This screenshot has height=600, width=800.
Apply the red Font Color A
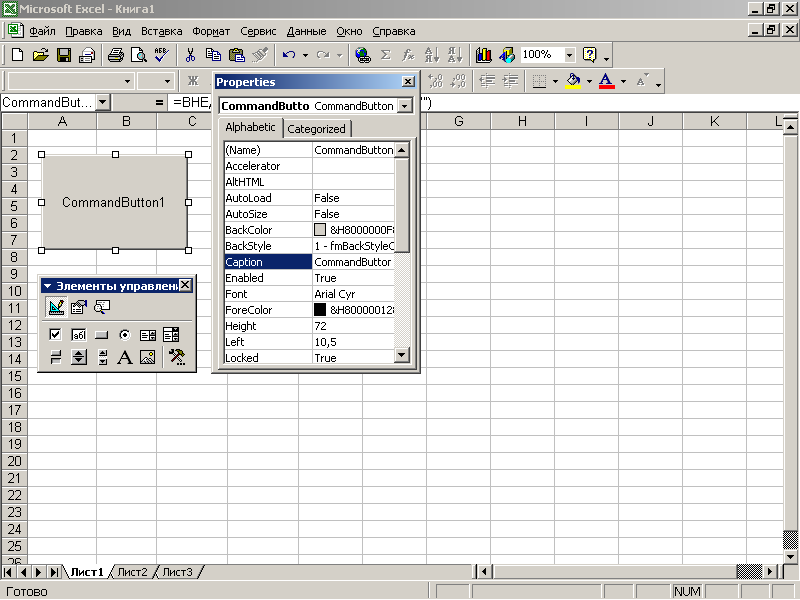pos(606,81)
